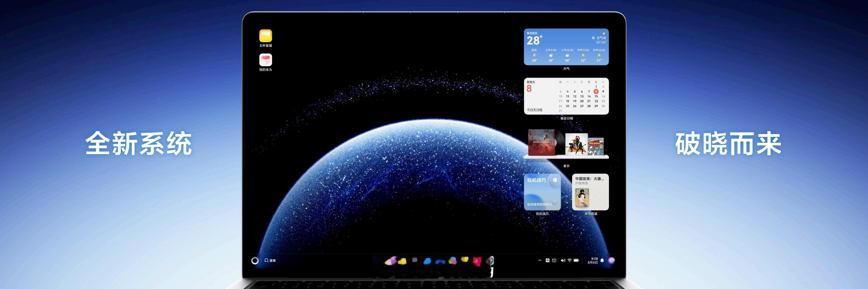Open the on-screen keyboard tray icon
The height and width of the screenshot is (289, 868).
coord(554,260)
